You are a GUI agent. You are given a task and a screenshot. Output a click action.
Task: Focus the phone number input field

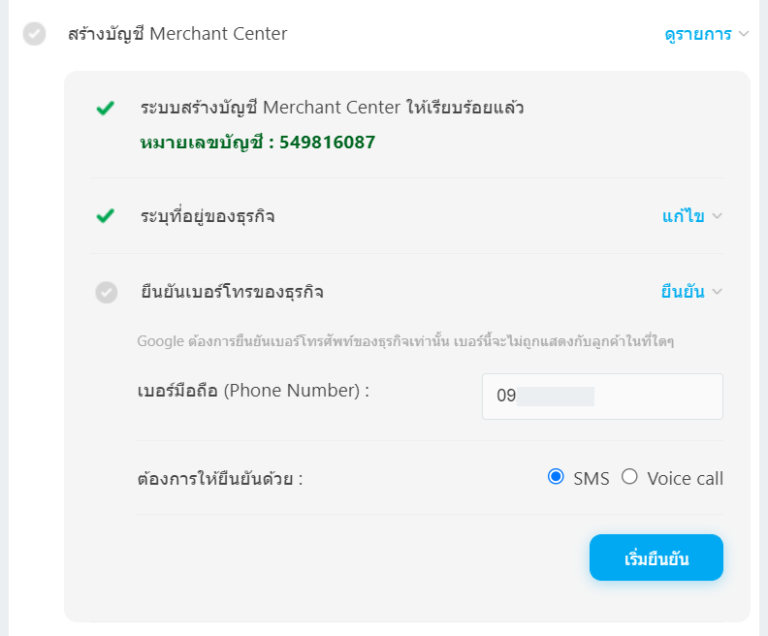(x=602, y=396)
